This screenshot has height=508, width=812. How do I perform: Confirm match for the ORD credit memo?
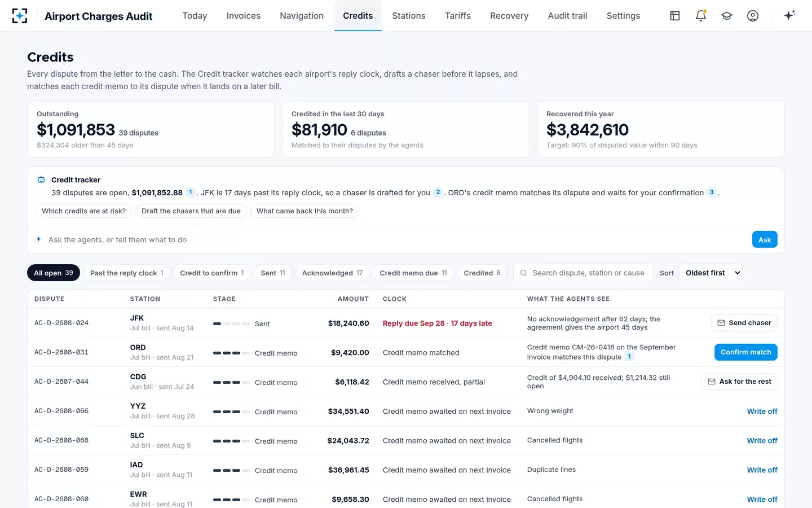pos(745,352)
